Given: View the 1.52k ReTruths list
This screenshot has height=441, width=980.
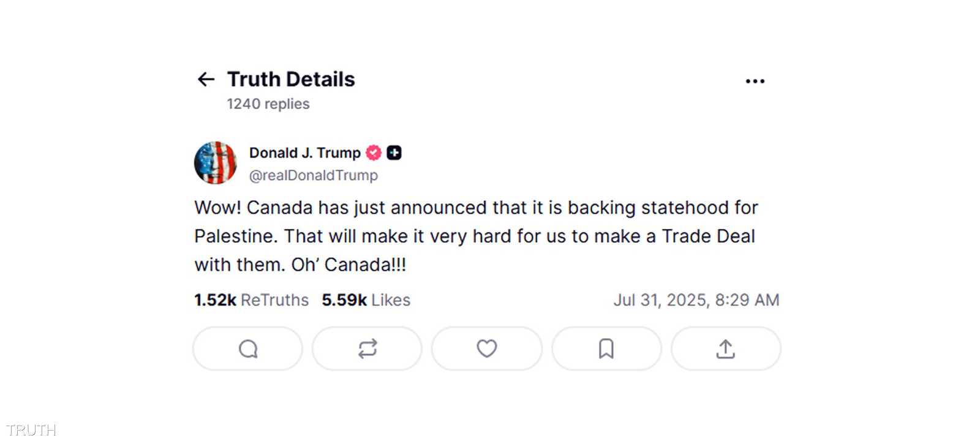Looking at the screenshot, I should (251, 300).
